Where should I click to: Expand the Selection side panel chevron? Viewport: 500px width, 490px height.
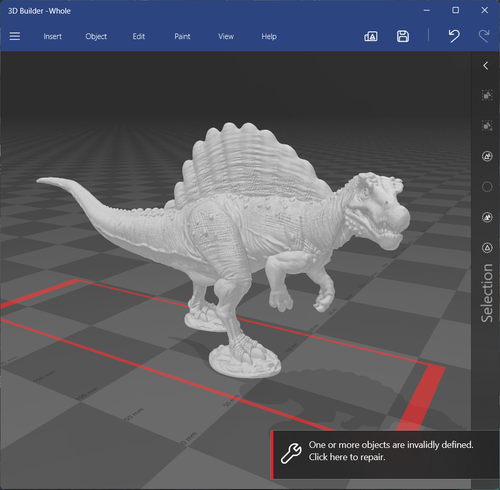tap(486, 66)
